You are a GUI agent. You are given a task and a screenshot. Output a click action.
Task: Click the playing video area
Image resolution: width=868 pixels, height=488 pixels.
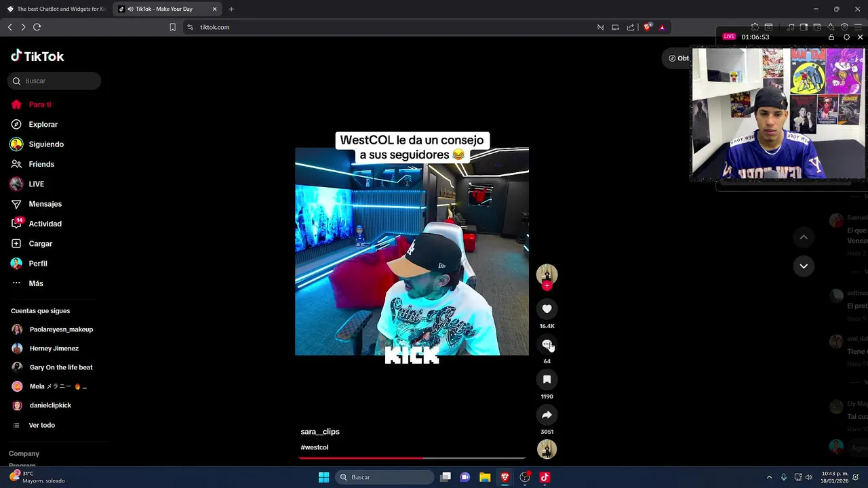[412, 251]
